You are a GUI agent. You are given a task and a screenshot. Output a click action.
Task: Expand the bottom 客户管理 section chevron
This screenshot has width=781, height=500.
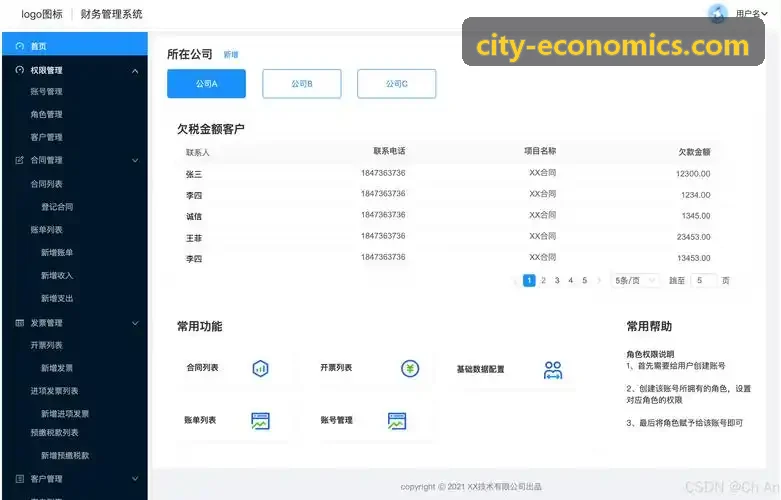click(x=135, y=479)
